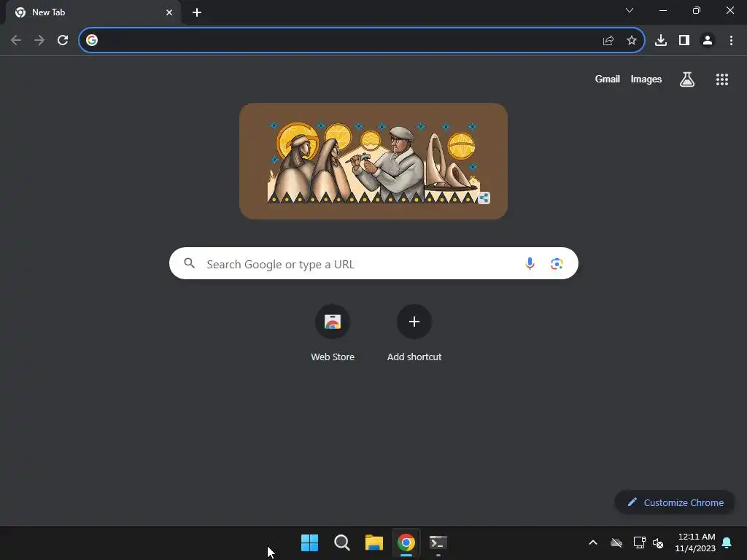Click the back navigation arrow
Image resolution: width=747 pixels, height=560 pixels.
tap(16, 41)
